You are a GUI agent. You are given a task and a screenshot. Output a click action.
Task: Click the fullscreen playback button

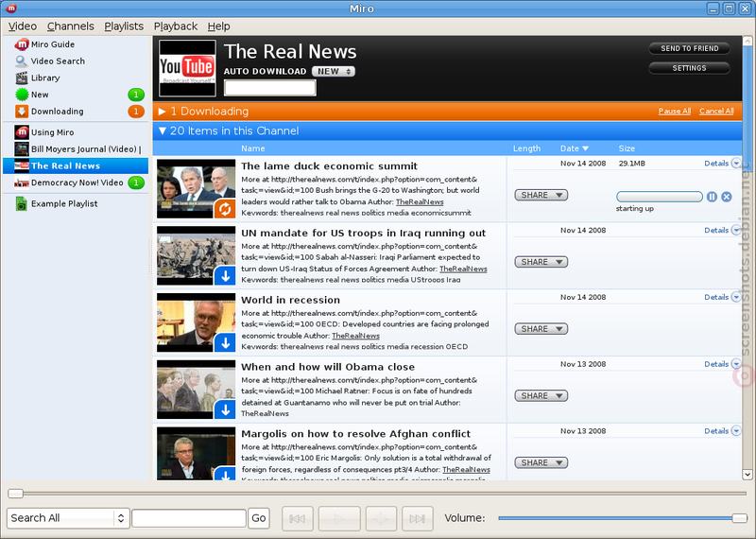tap(381, 518)
